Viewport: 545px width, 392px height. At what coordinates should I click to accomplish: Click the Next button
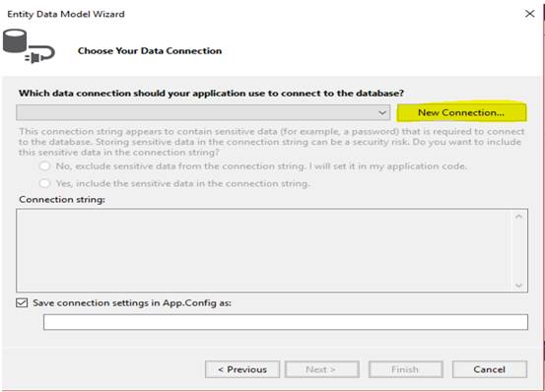click(x=322, y=369)
